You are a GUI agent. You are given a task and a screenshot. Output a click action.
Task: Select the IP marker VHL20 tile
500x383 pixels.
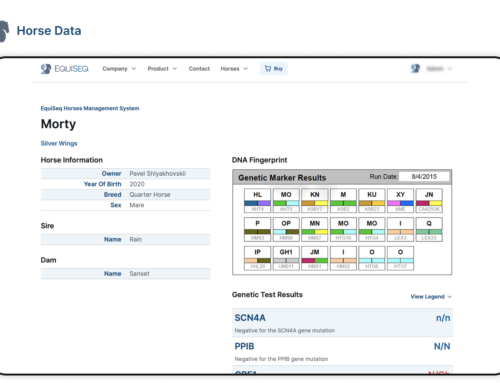(x=257, y=258)
